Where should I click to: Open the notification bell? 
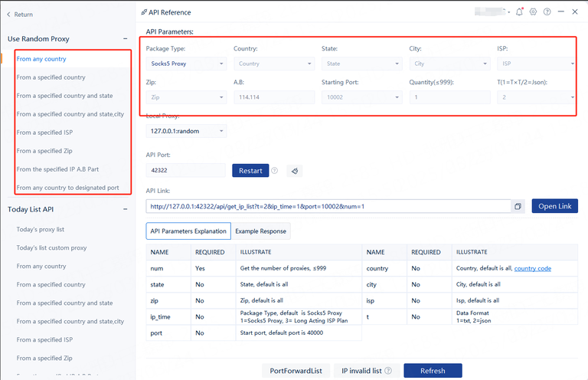pyautogui.click(x=520, y=12)
